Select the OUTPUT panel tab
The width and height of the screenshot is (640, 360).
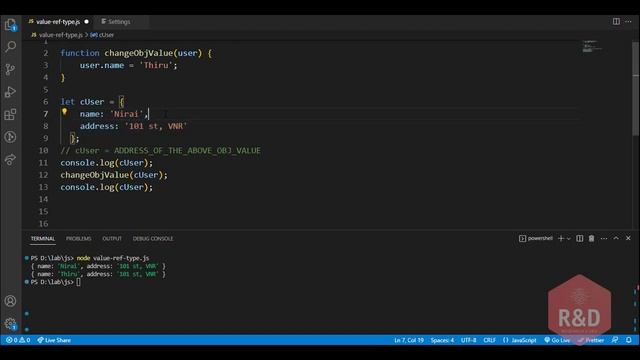[112, 238]
